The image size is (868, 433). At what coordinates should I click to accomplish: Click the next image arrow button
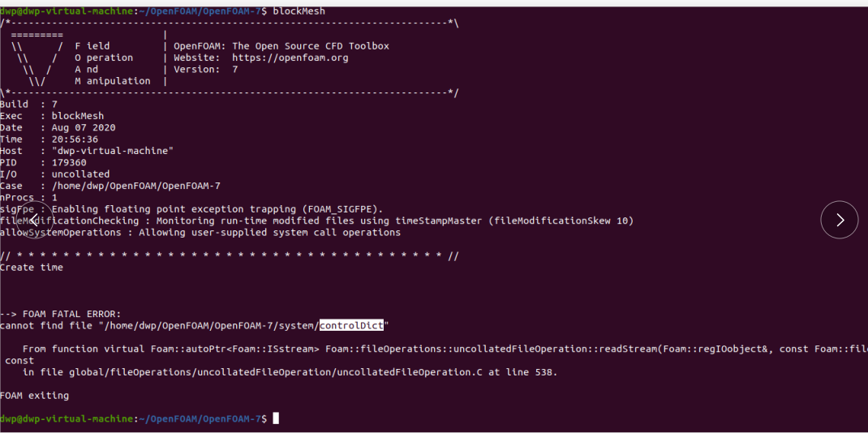click(x=840, y=220)
